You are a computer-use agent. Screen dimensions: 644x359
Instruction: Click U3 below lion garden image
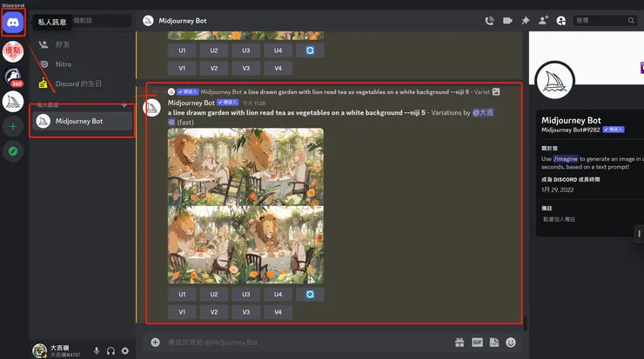(246, 294)
